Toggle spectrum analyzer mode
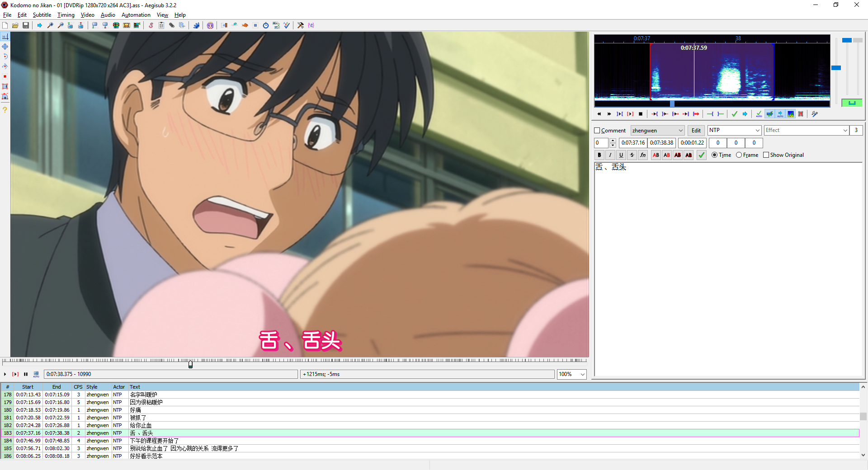868x470 pixels. (790, 114)
